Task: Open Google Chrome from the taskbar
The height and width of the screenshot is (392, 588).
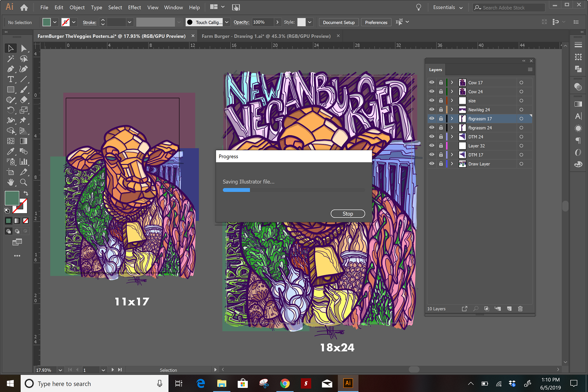Action: [x=285, y=383]
